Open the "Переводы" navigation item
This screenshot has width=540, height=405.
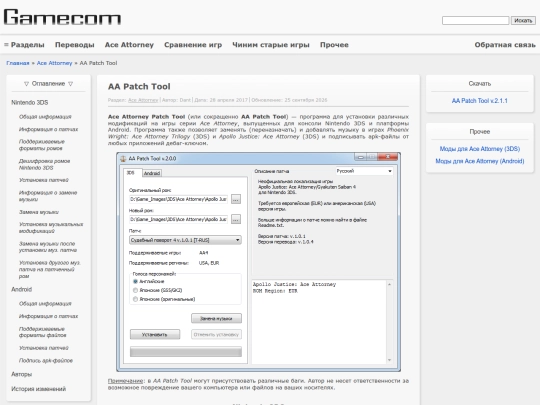tap(75, 45)
